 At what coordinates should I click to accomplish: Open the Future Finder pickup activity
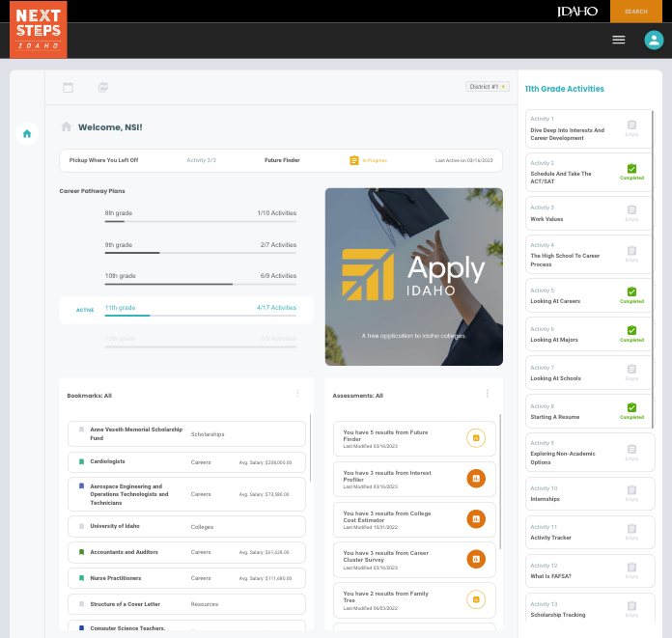click(281, 160)
